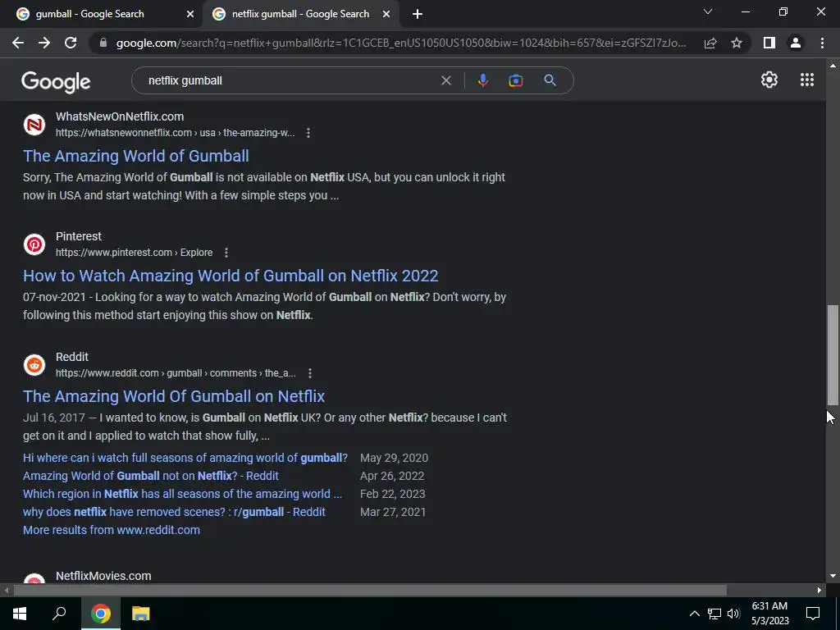Click the WhatsNewOnNetflix site favicon

click(x=34, y=125)
